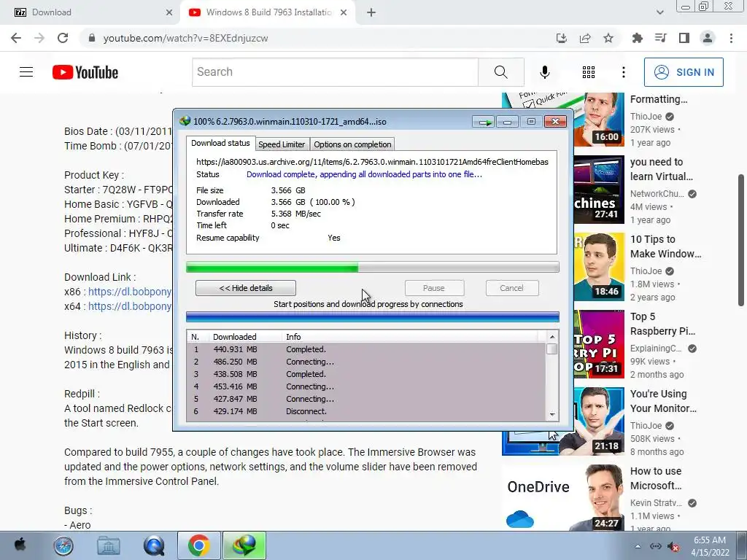Viewport: 747px width, 560px height.
Task: Click the green download progress bar
Action: tap(373, 267)
